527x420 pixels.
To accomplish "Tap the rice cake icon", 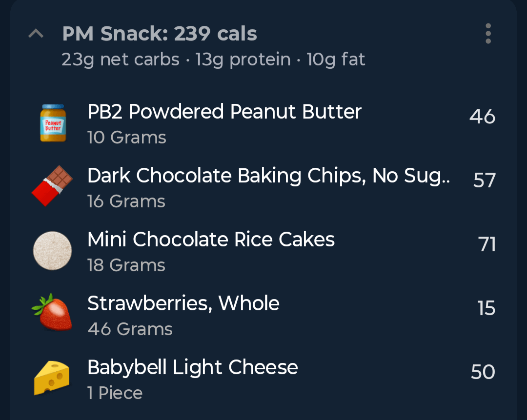I will click(x=52, y=251).
